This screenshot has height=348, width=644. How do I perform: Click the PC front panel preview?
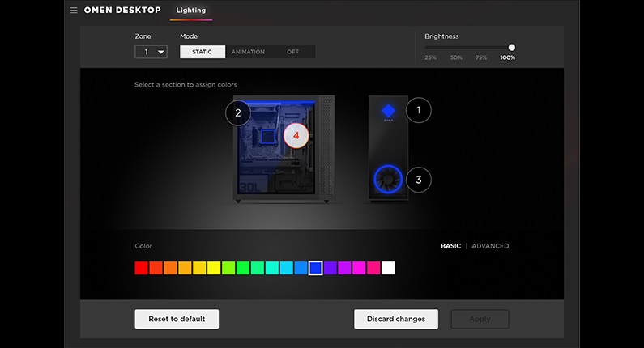[x=388, y=149]
